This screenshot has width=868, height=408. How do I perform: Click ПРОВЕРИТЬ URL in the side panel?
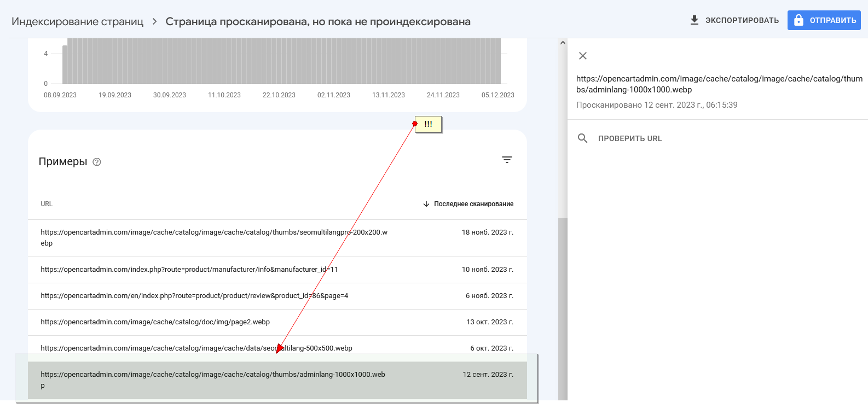(630, 138)
